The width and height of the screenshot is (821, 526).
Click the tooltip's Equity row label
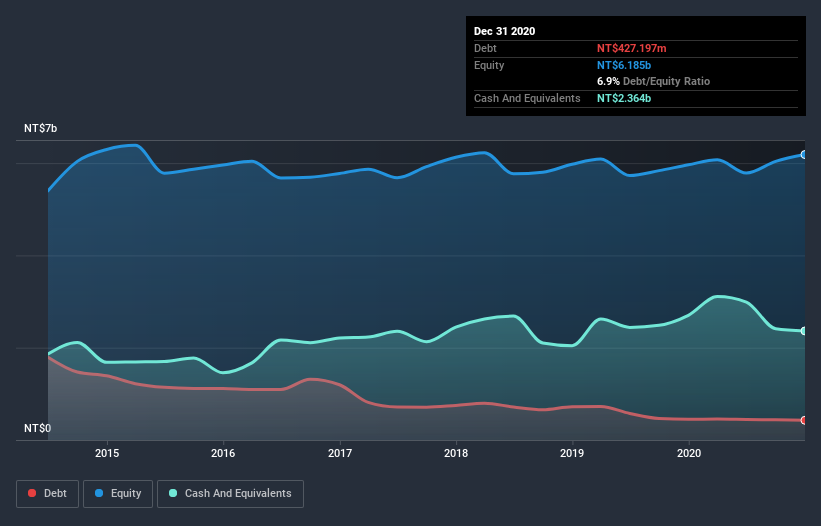click(x=489, y=65)
